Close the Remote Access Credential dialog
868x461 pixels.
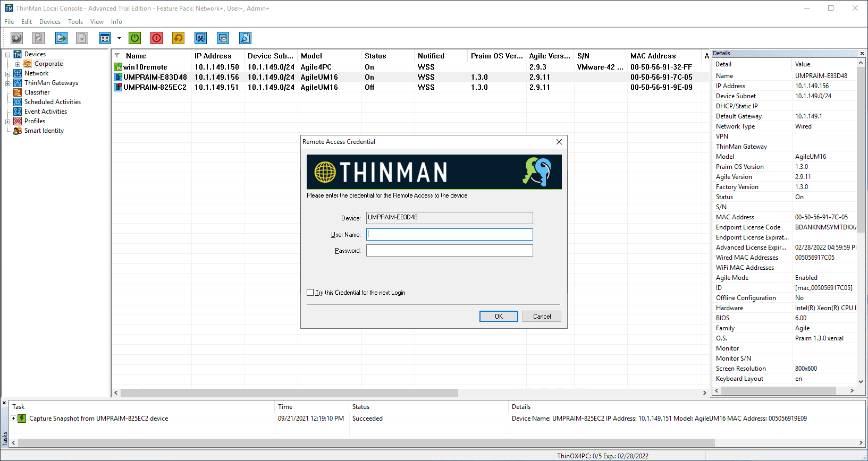pos(559,142)
